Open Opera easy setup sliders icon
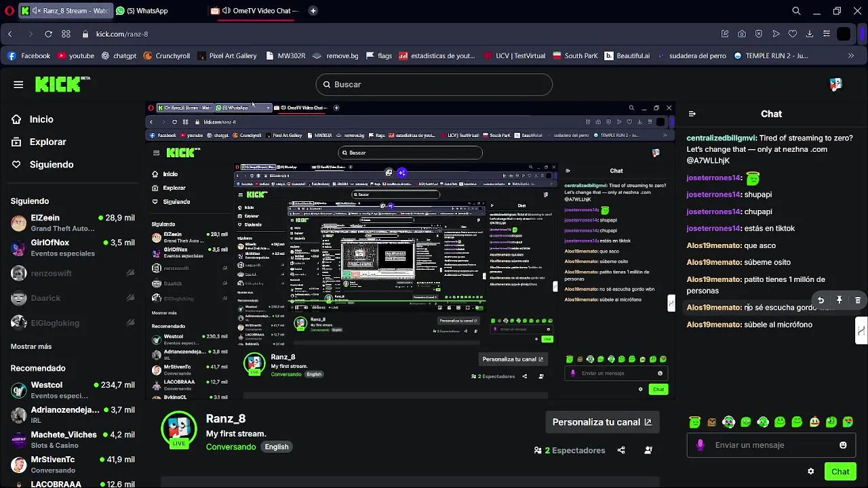 (827, 34)
